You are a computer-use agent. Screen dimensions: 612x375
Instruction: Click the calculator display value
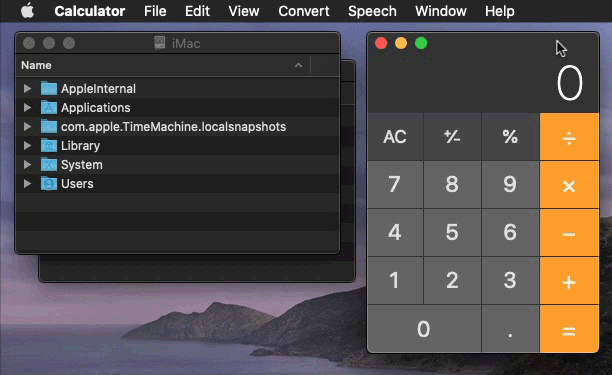[x=569, y=83]
